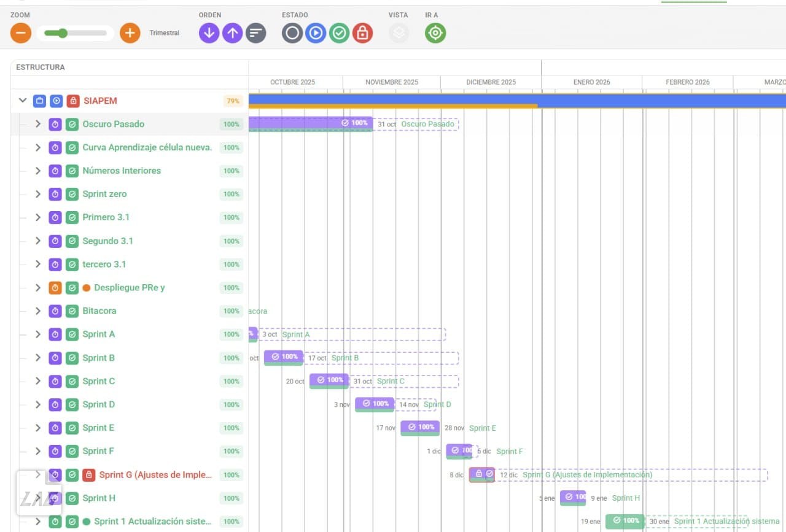
Task: Click the purple timer icon on Sprint C row
Action: click(55, 381)
